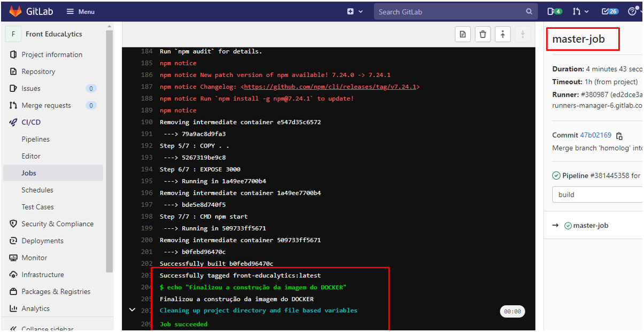644x332 pixels.
Task: Open commit 47b02169 link
Action: click(x=595, y=135)
